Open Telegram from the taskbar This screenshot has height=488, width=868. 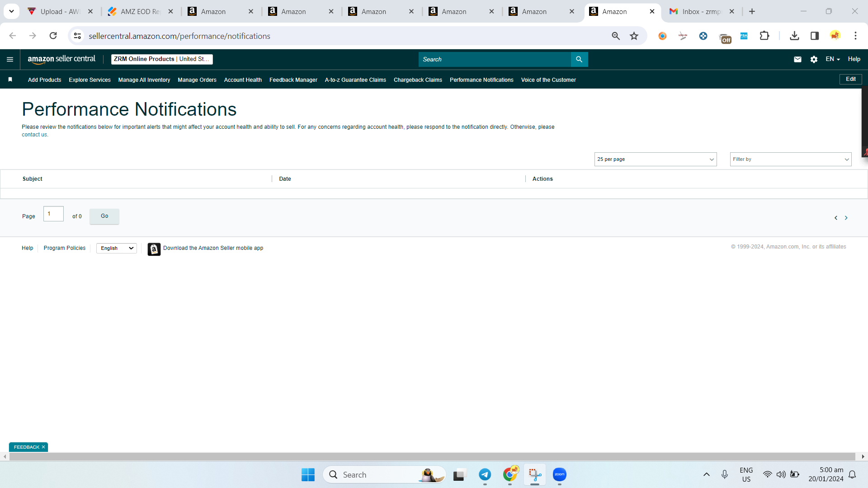tap(485, 474)
